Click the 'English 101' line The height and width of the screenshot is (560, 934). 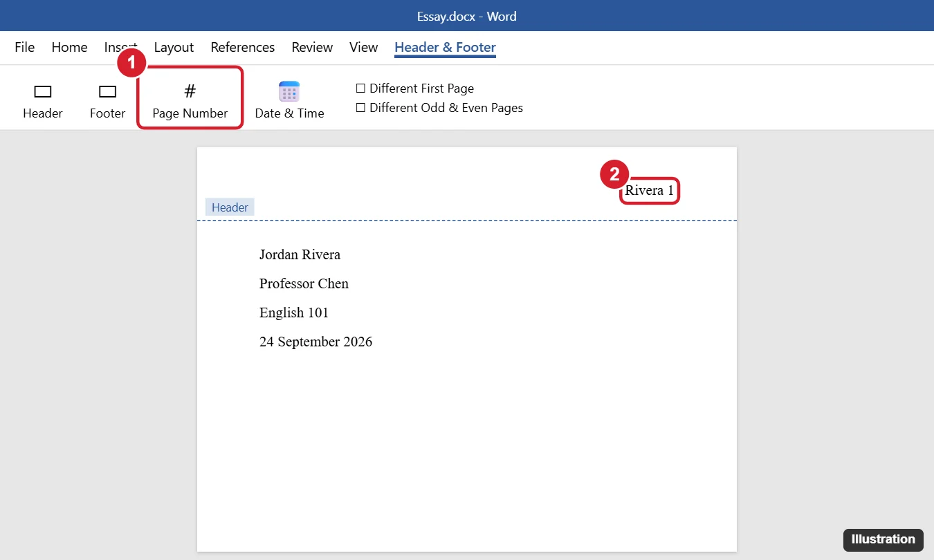(294, 312)
